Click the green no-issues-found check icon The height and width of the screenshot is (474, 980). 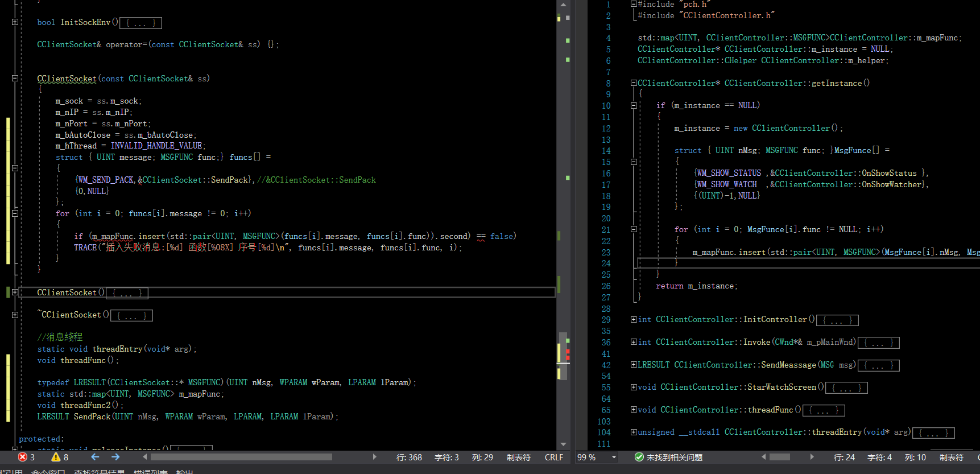coord(639,457)
